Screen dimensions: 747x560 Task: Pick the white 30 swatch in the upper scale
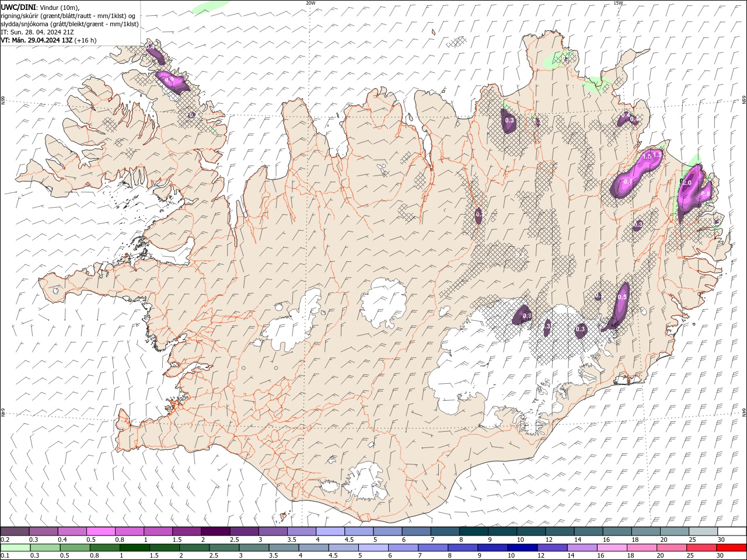(732, 531)
